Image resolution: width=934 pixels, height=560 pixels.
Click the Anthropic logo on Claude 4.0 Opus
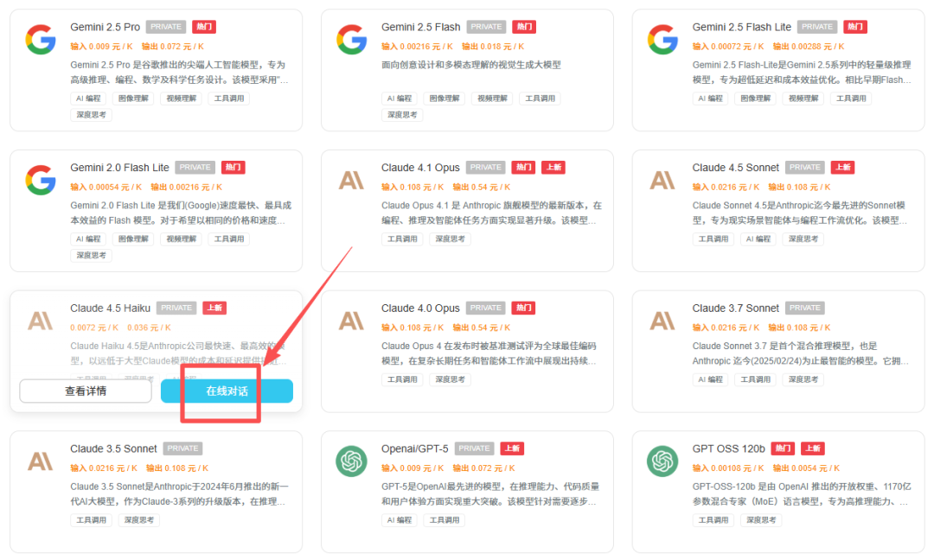(351, 321)
